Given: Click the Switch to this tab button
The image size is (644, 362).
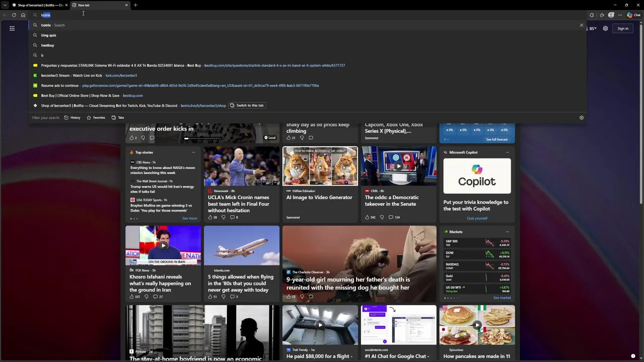Looking at the screenshot, I should tap(247, 106).
